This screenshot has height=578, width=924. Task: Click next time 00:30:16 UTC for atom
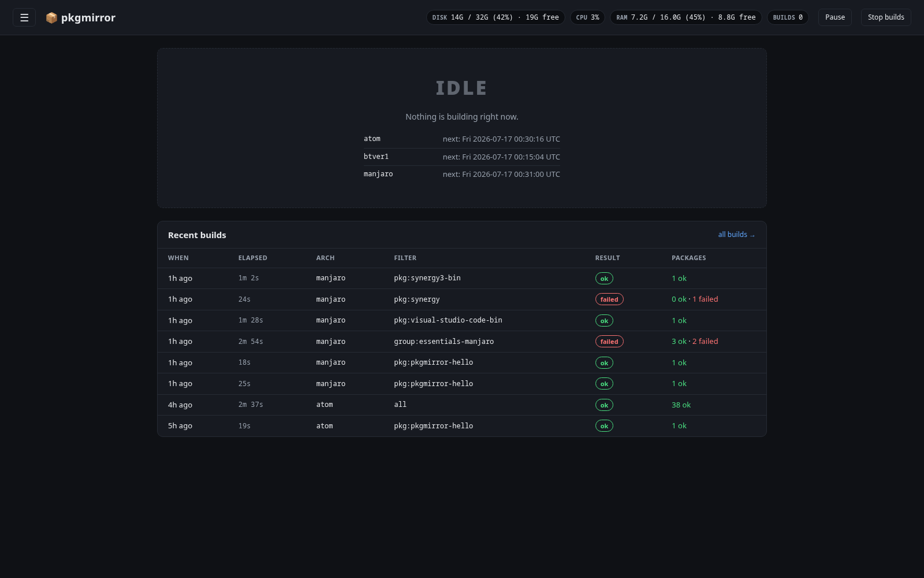click(x=501, y=139)
